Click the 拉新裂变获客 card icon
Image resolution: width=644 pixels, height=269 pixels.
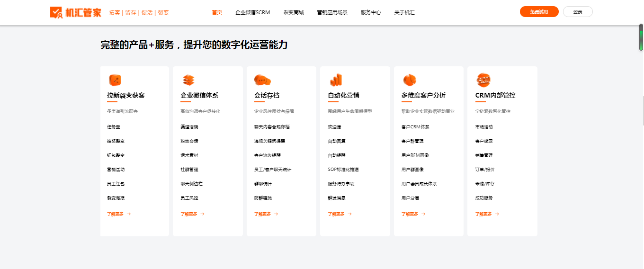point(115,80)
